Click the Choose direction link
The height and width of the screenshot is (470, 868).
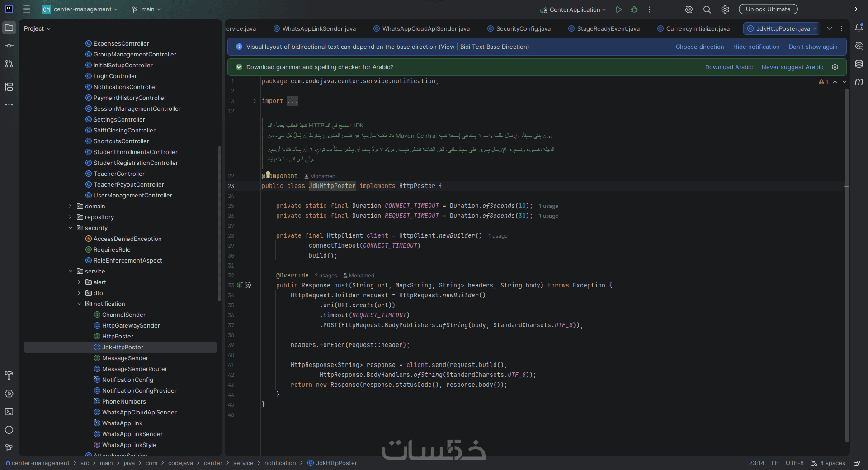(700, 47)
